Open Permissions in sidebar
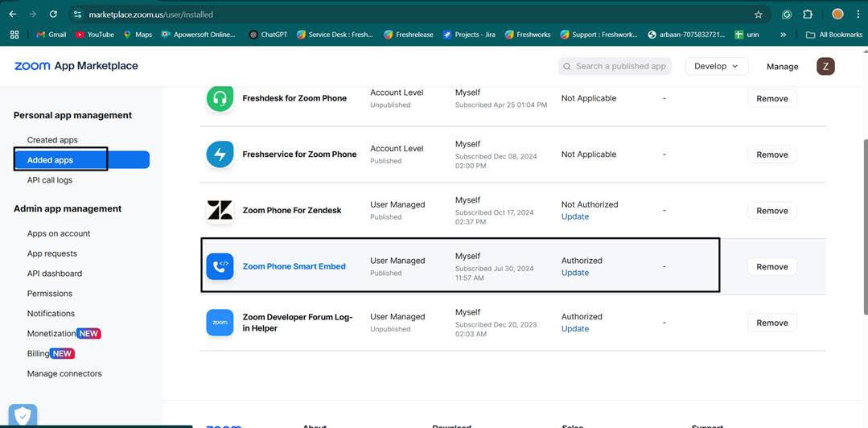Image resolution: width=868 pixels, height=428 pixels. pyautogui.click(x=50, y=293)
